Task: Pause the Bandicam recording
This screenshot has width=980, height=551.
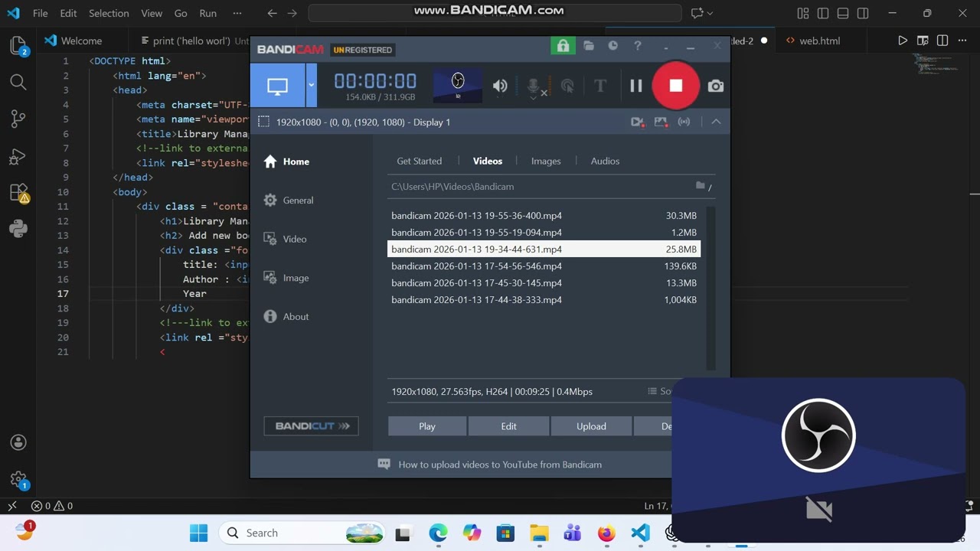Action: [x=635, y=86]
